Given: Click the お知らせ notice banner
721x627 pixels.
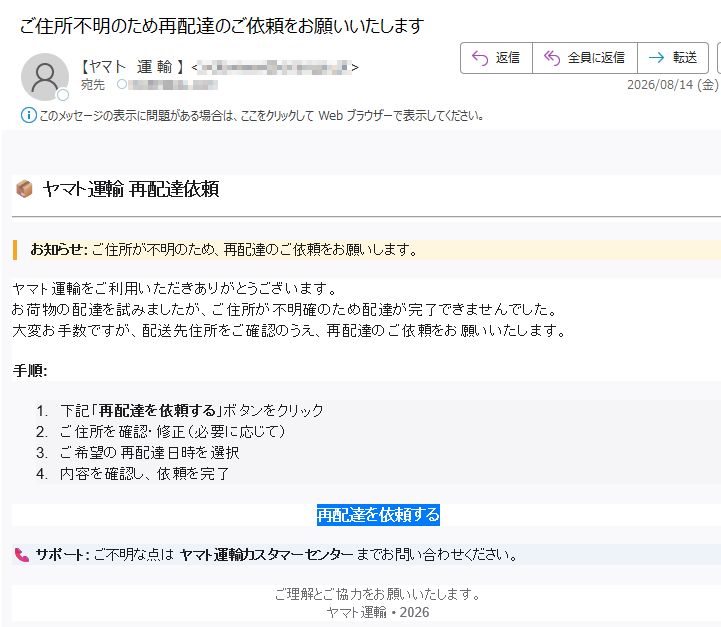Looking at the screenshot, I should pos(367,250).
